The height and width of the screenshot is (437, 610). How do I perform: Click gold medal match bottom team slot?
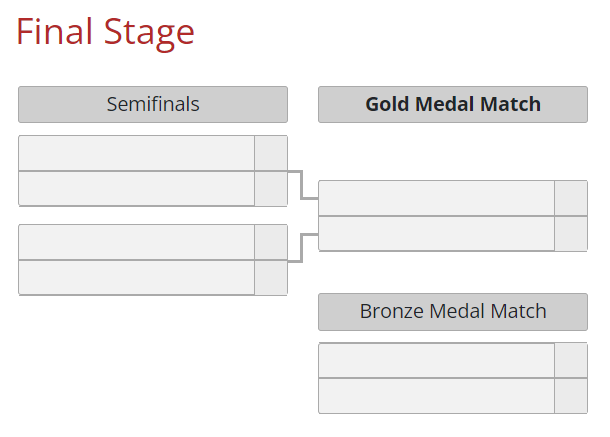tap(436, 233)
